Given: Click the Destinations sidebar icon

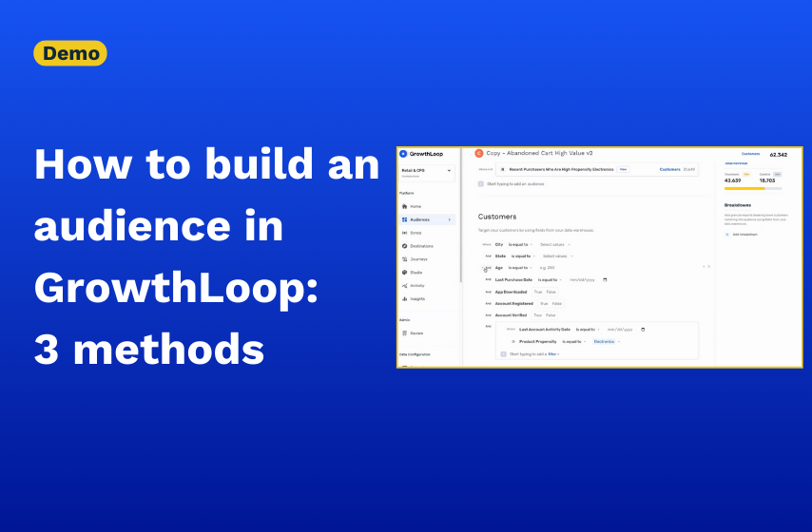Looking at the screenshot, I should (404, 246).
